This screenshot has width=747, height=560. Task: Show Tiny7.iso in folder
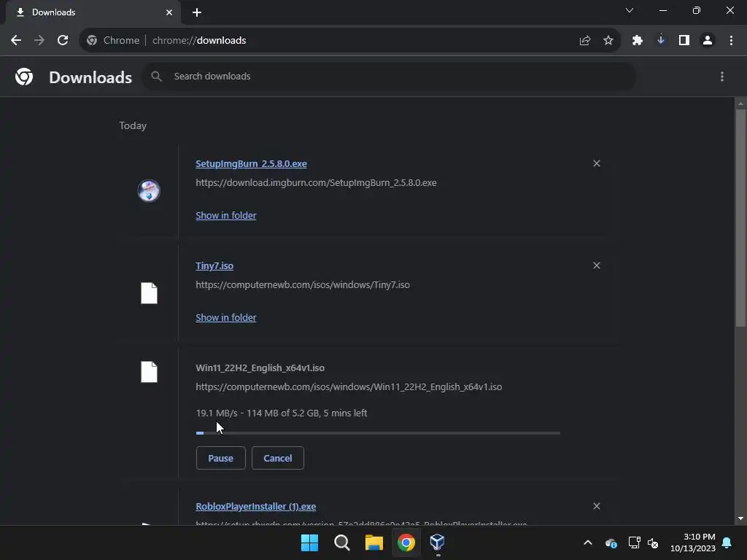pyautogui.click(x=226, y=318)
